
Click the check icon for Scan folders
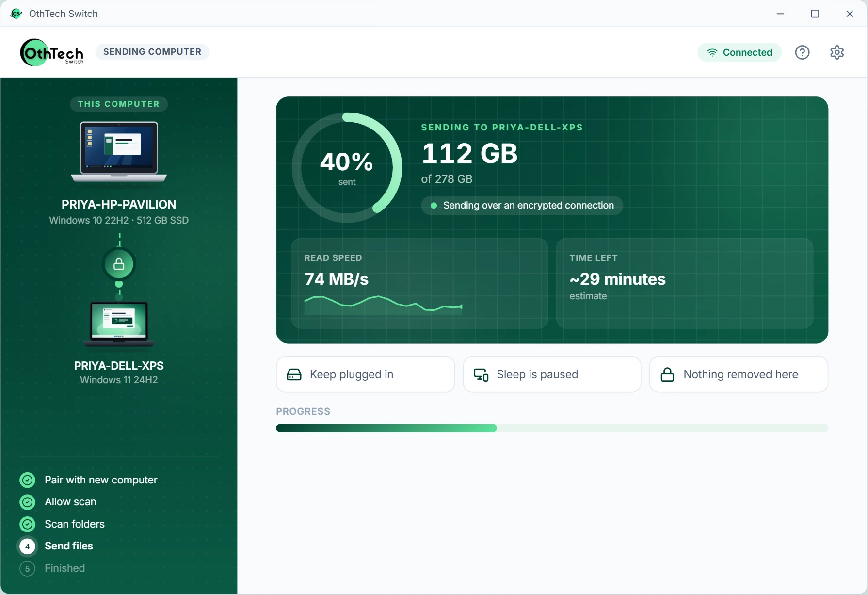pyautogui.click(x=28, y=524)
